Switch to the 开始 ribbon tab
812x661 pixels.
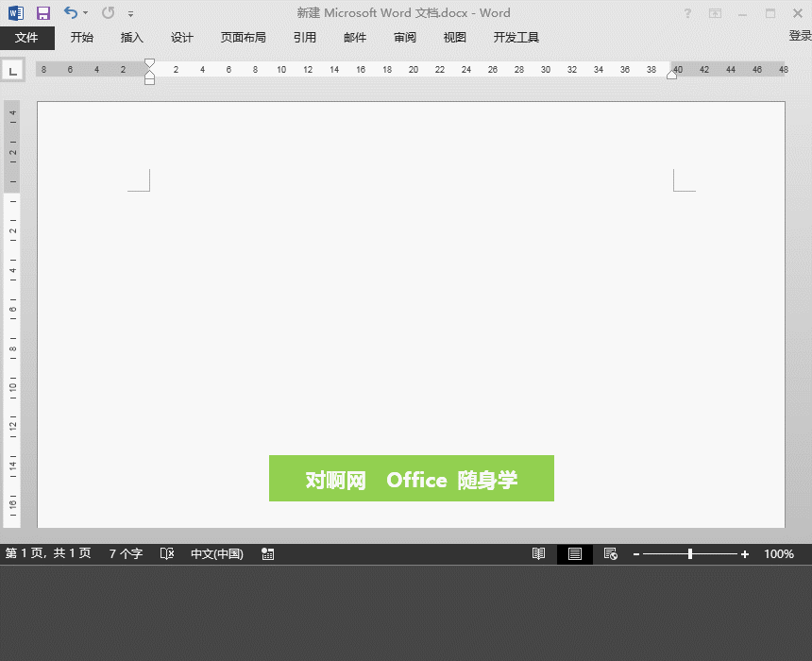(82, 37)
